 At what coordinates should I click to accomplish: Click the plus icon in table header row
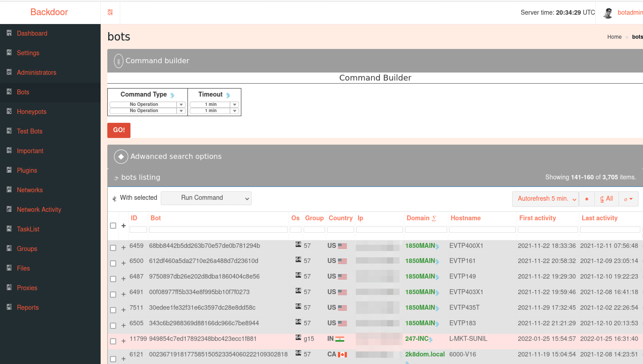coord(124,226)
